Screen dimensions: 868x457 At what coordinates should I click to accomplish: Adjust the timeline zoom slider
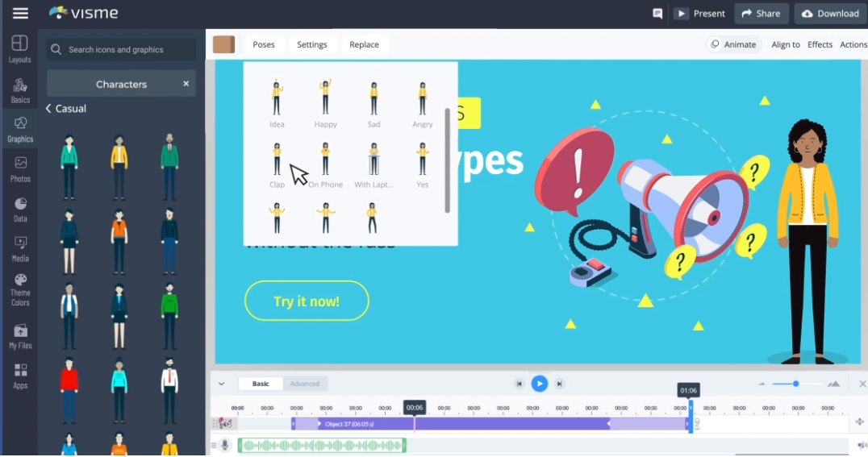pyautogui.click(x=795, y=384)
